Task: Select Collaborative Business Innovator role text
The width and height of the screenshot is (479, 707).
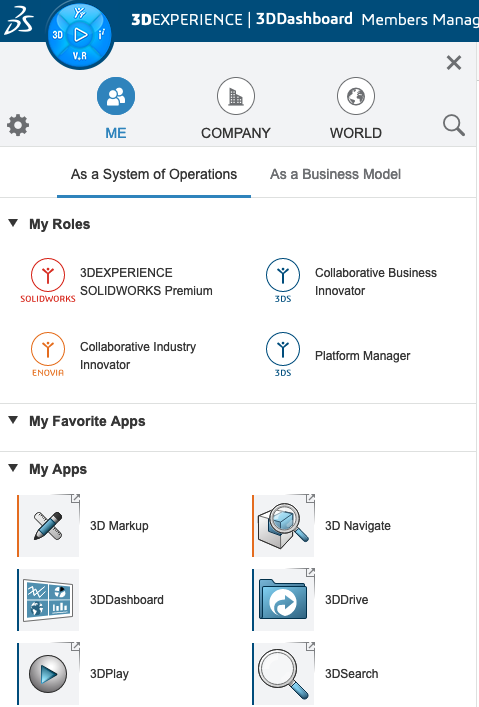Action: [376, 282]
